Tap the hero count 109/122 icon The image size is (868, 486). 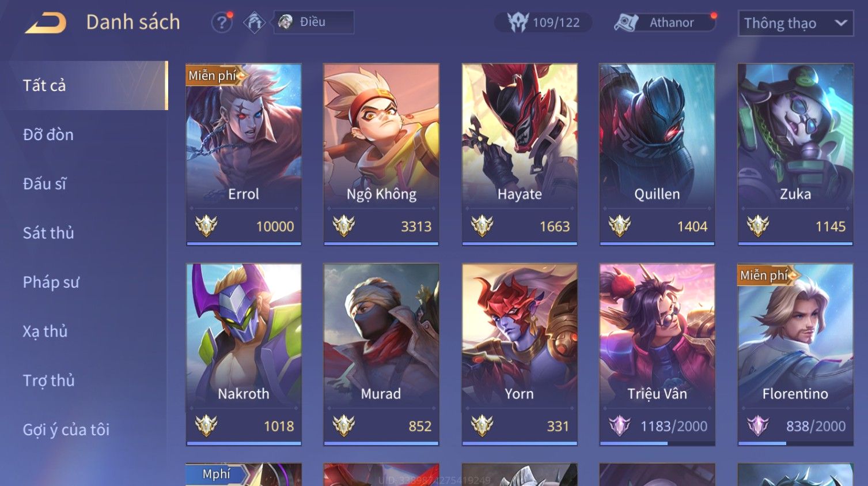pyautogui.click(x=517, y=22)
